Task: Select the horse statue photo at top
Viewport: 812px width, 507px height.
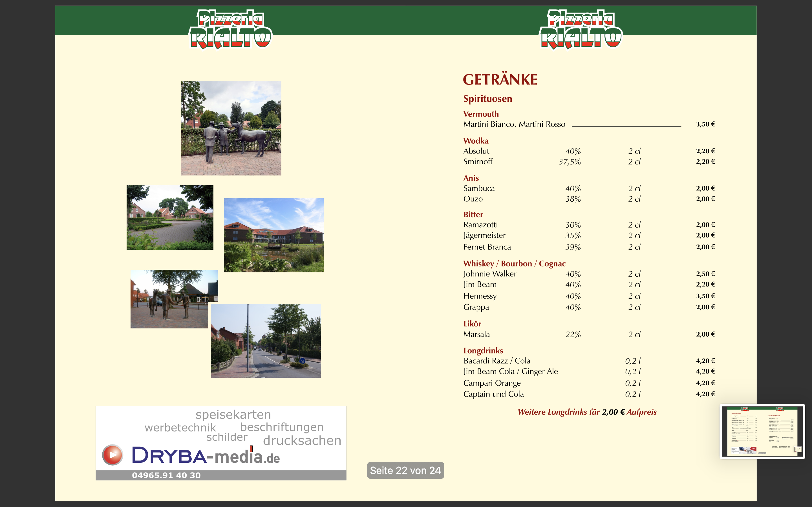Action: [x=231, y=128]
